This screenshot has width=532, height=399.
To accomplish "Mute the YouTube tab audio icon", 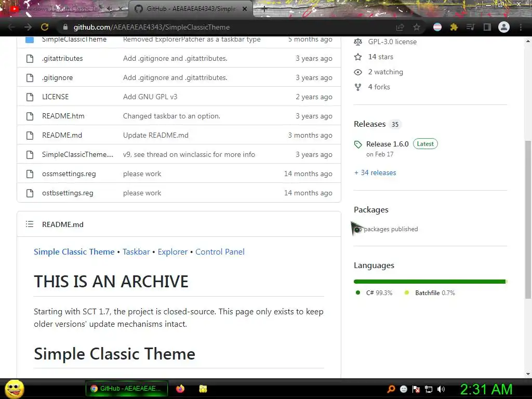I will point(109,9).
